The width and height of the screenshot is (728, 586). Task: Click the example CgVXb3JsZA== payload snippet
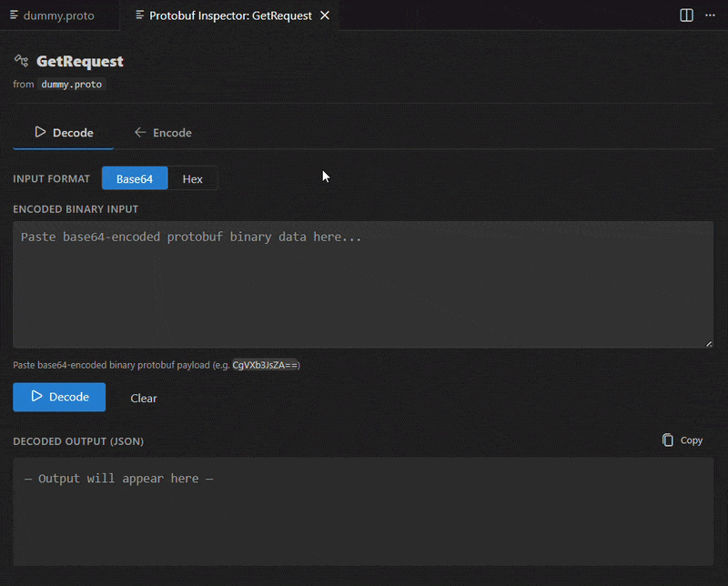[x=264, y=364]
